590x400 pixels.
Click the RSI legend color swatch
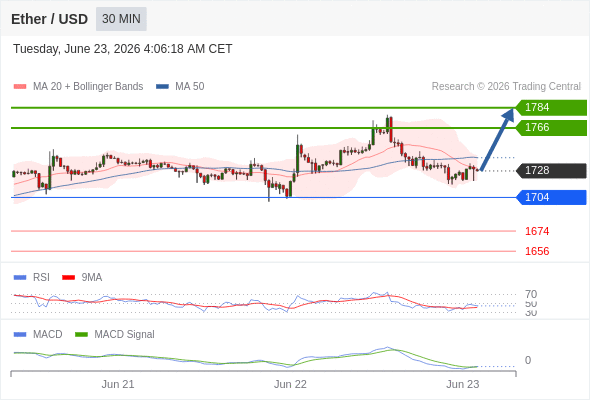click(x=20, y=278)
